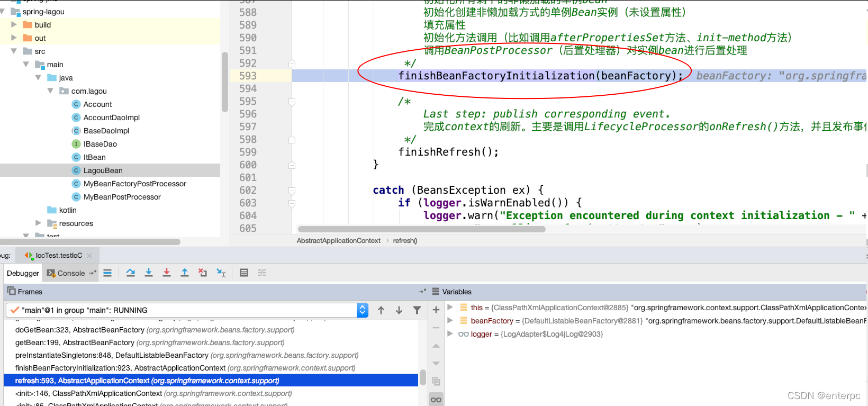The width and height of the screenshot is (868, 406).
Task: Expand the build folder
Action: 14,24
